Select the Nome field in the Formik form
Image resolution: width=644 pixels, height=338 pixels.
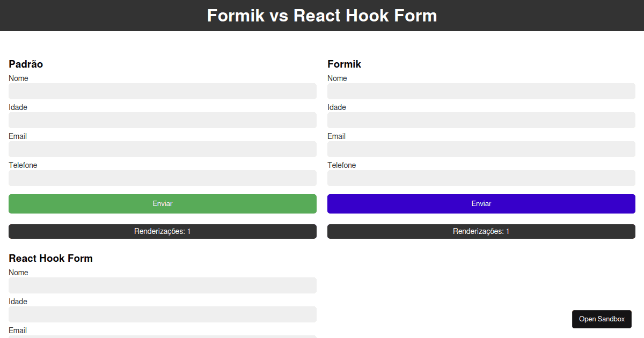coord(481,91)
